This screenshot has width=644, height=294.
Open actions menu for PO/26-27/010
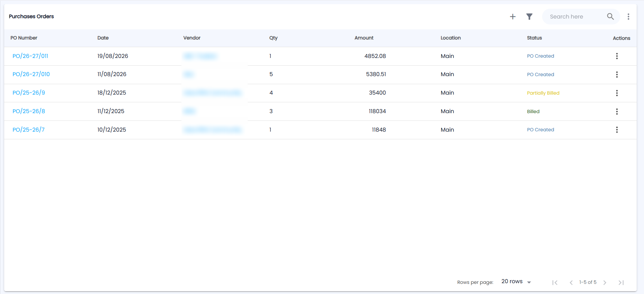(x=617, y=74)
